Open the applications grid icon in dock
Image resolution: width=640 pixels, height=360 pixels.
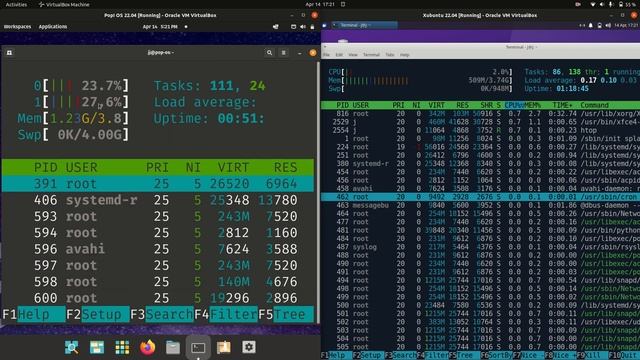point(122,347)
